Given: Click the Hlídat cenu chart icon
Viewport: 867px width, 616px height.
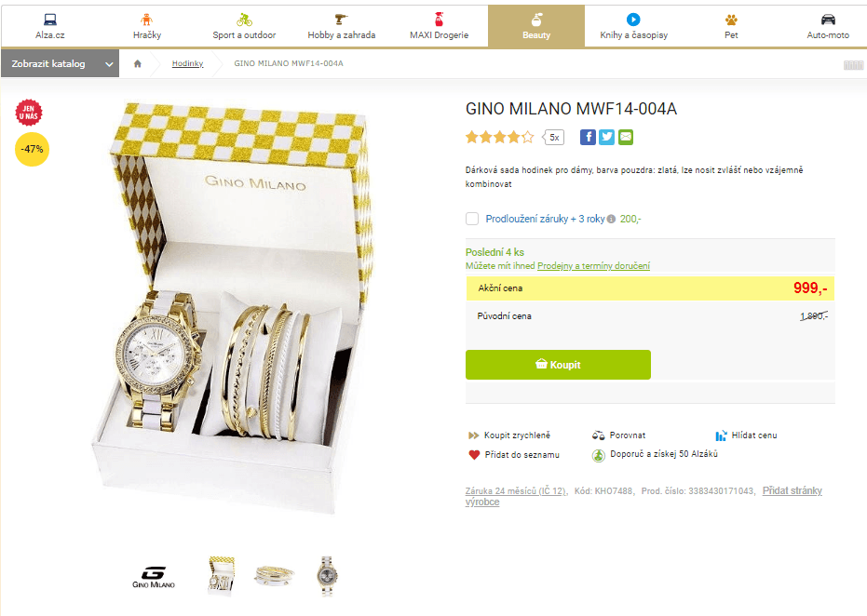Looking at the screenshot, I should tap(721, 435).
